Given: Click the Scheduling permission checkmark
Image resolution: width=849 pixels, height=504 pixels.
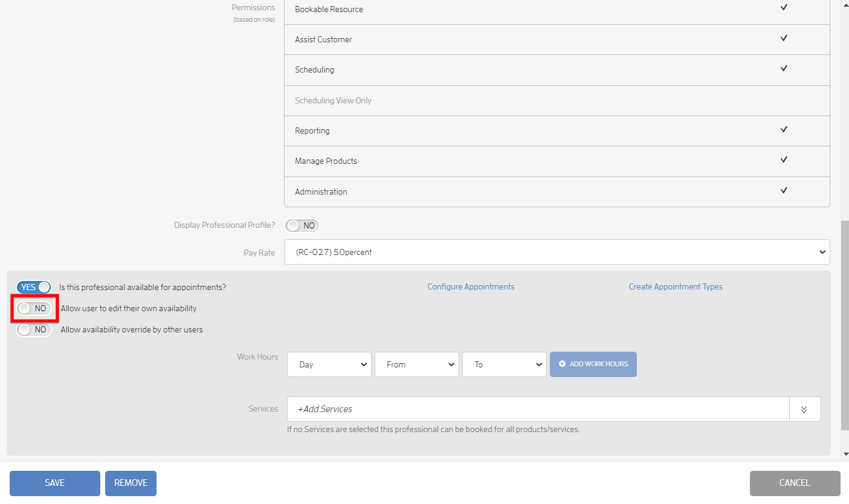Looking at the screenshot, I should click(x=784, y=68).
